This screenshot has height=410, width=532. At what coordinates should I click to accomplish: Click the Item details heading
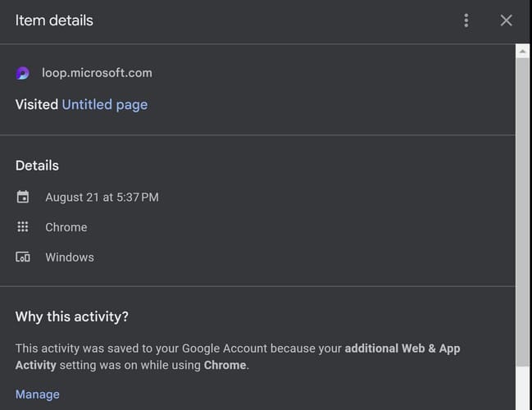54,20
